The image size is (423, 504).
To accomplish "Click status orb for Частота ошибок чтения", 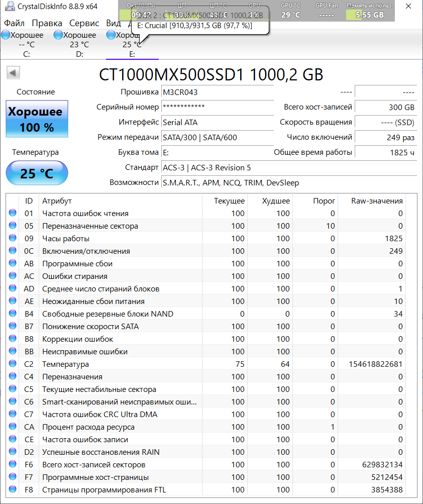I will point(13,214).
